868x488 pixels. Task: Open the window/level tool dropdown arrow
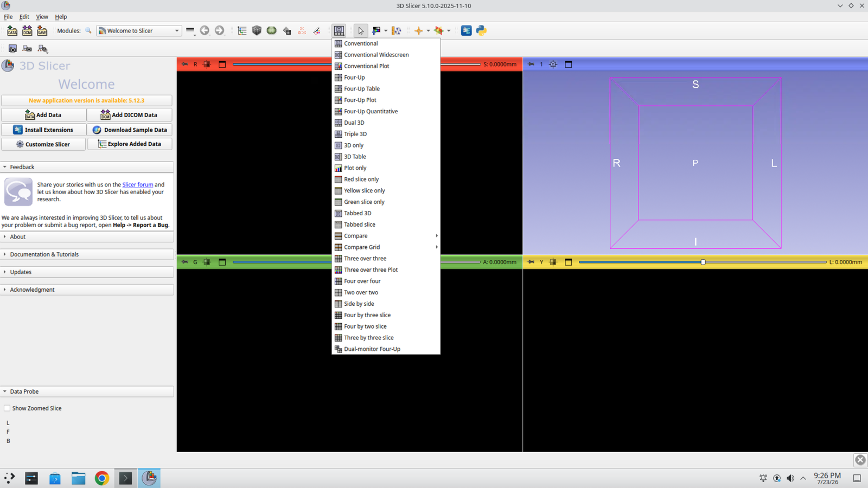tap(386, 31)
